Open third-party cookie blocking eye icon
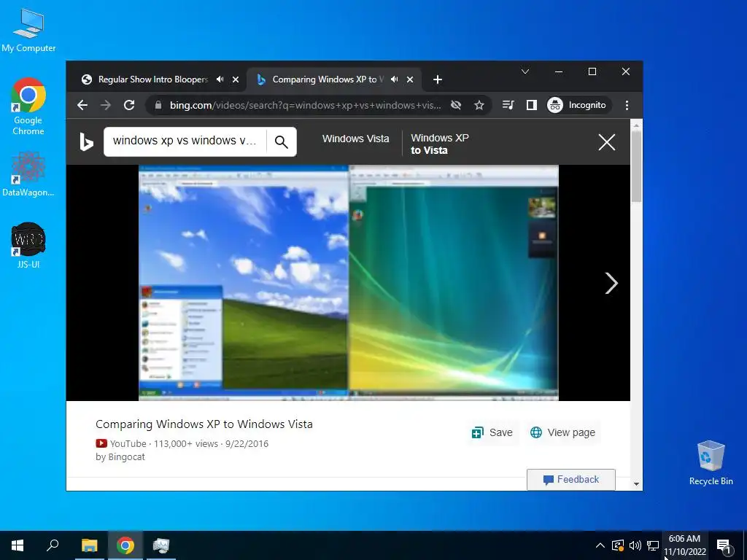This screenshot has height=560, width=747. click(456, 105)
